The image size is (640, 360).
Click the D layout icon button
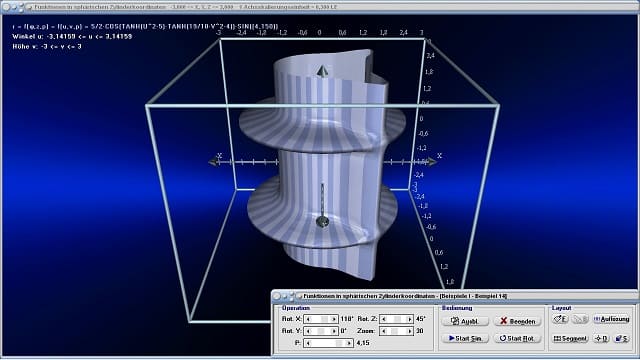click(601, 338)
